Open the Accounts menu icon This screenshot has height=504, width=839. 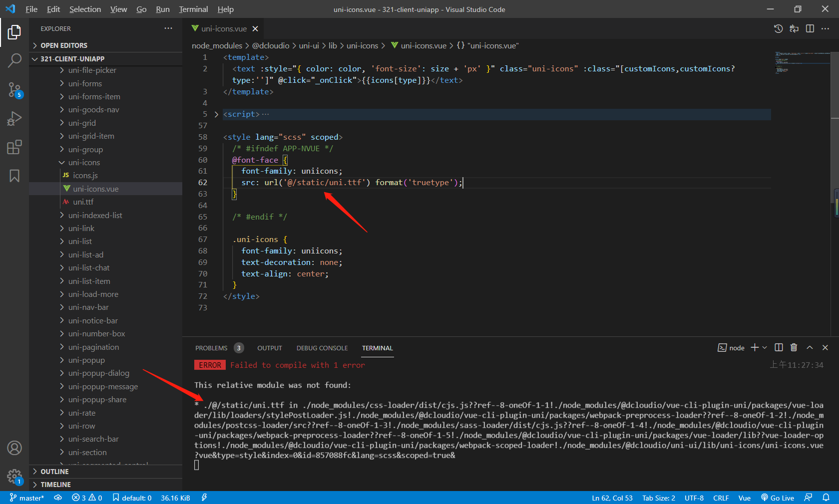tap(14, 448)
